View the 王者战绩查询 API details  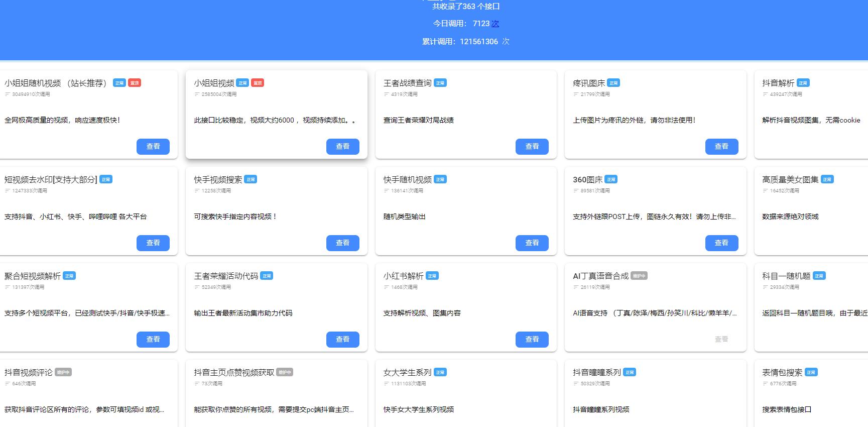pyautogui.click(x=532, y=146)
